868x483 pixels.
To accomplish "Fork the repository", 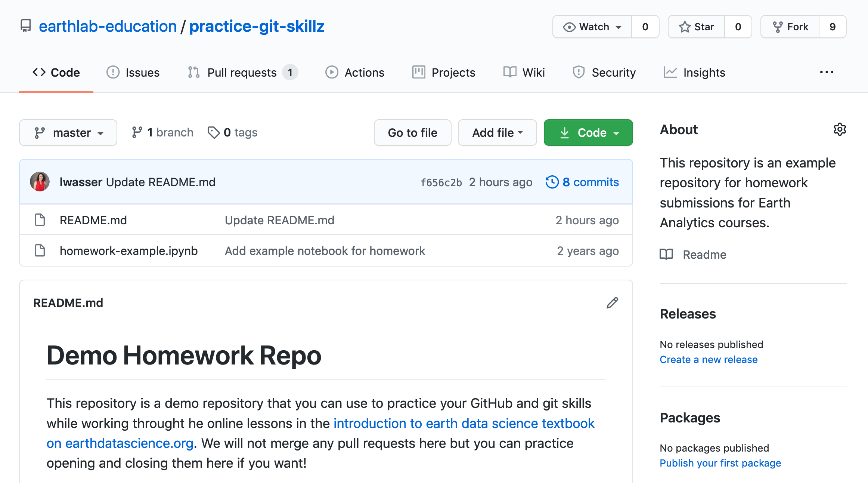I will coord(790,27).
